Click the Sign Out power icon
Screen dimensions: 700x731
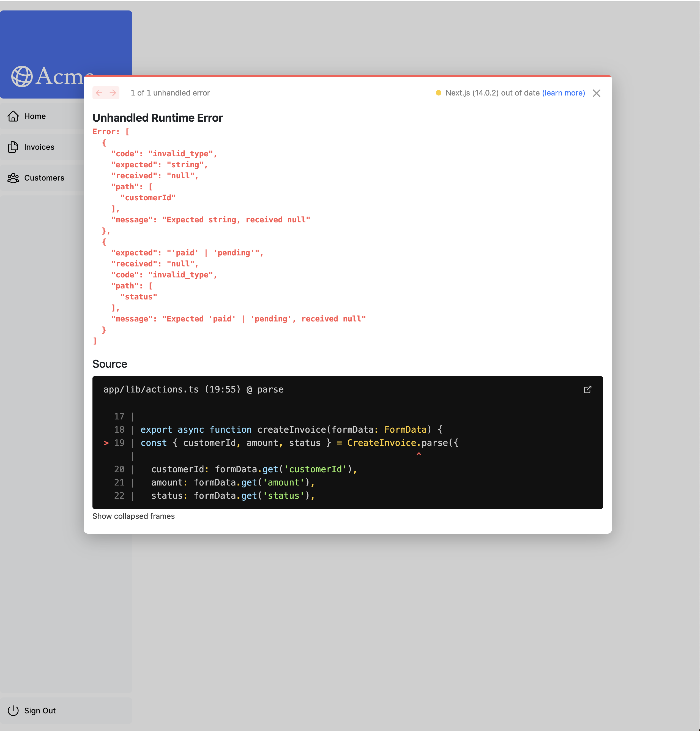[13, 710]
